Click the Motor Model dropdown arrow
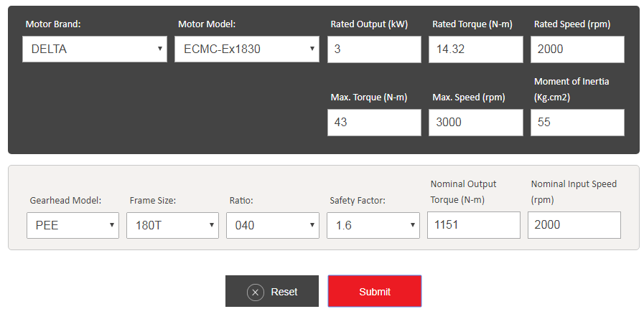 (x=312, y=49)
